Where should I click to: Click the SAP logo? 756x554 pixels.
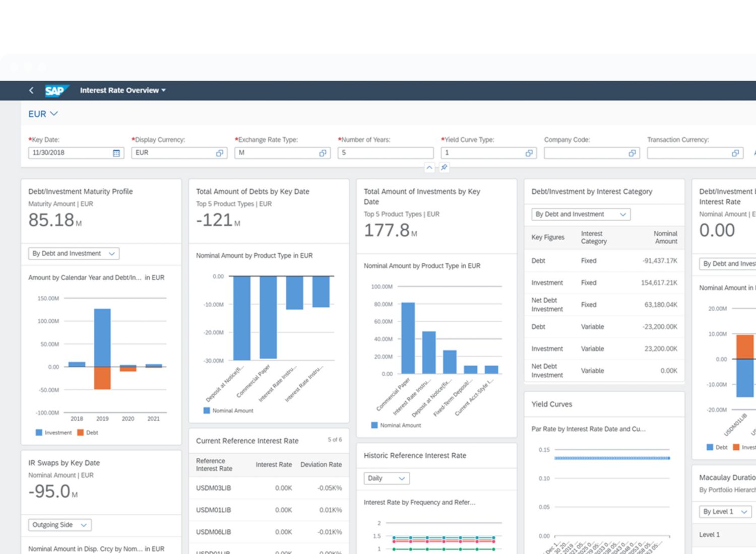click(x=55, y=91)
